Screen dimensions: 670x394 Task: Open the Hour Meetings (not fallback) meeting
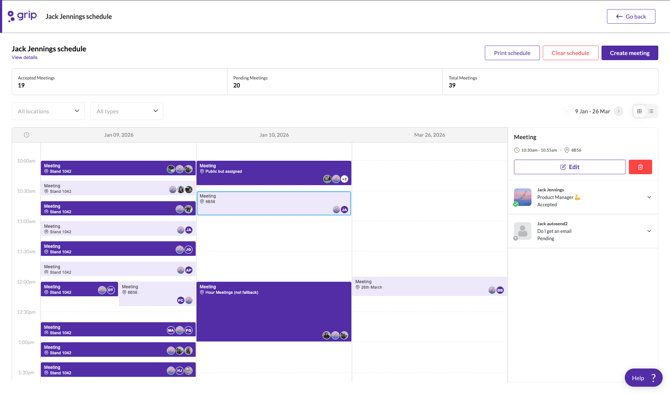tap(274, 312)
